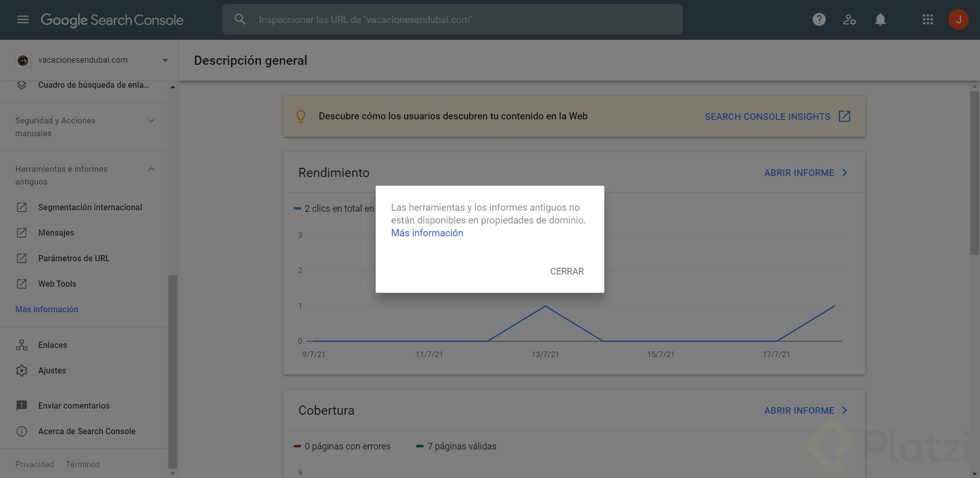Click the external-link icon beside Web Tools
The height and width of the screenshot is (478, 980).
coord(21,284)
